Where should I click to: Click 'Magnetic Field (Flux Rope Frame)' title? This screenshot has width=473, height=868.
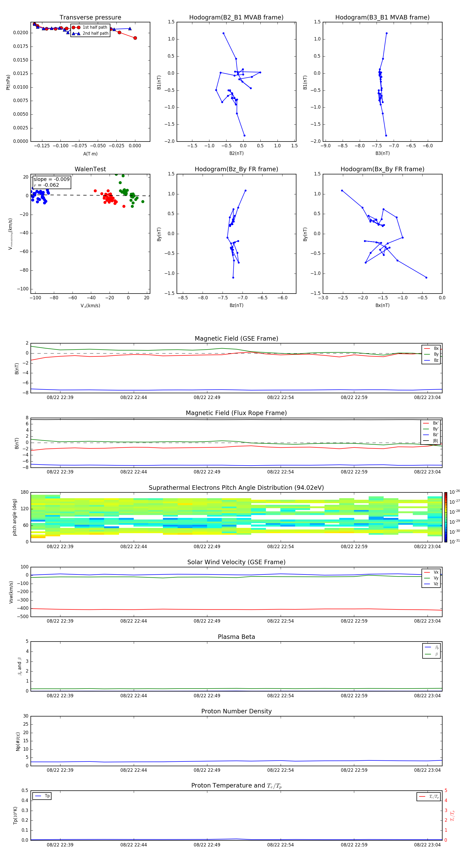pos(236,413)
